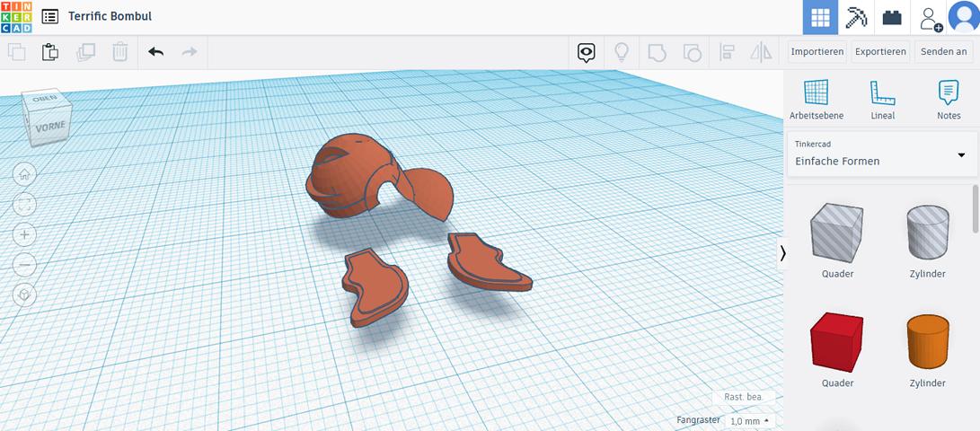Switch to the blocks pickaxe mode

point(856,17)
